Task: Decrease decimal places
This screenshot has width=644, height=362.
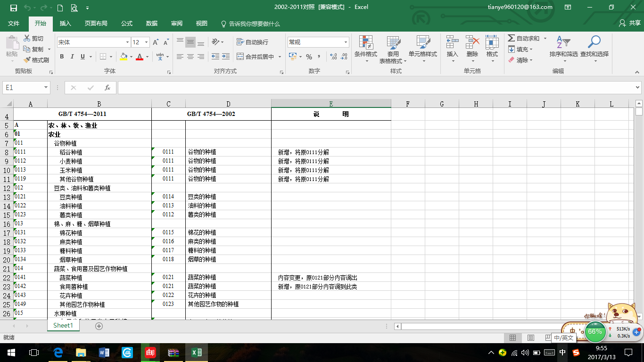Action: tap(344, 57)
